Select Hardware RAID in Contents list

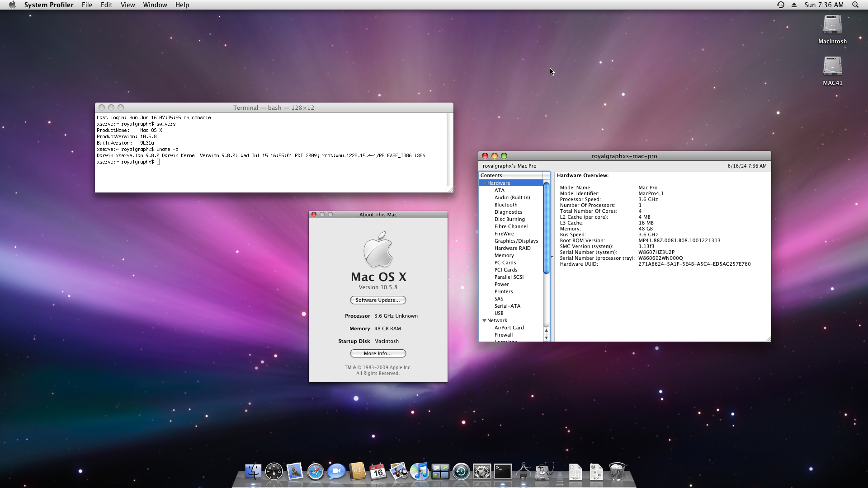tap(512, 248)
